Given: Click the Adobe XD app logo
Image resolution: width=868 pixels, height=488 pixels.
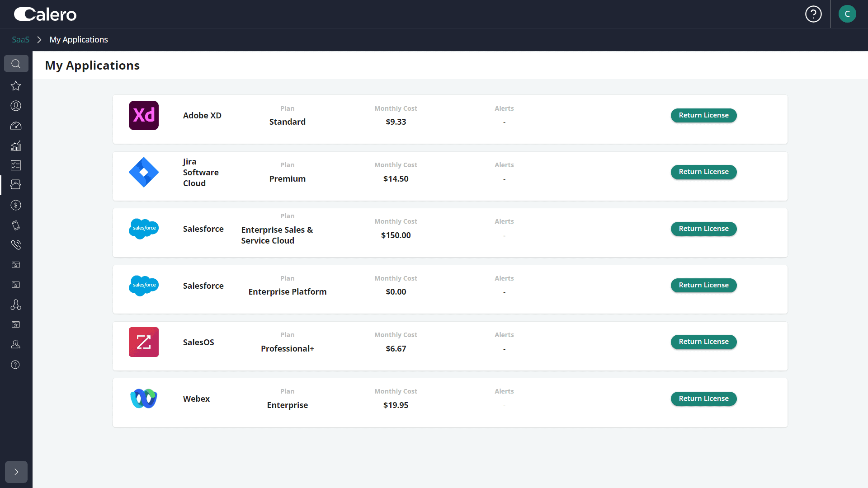Looking at the screenshot, I should [x=144, y=115].
